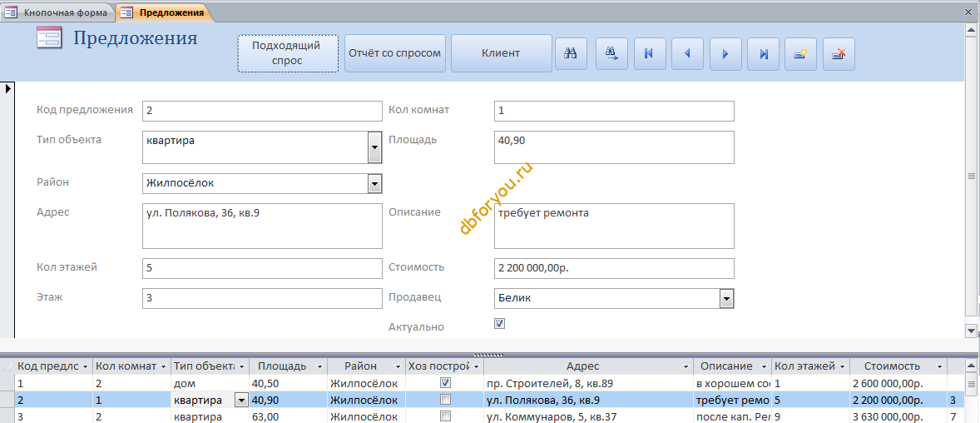Click the Стоимость field
This screenshot has height=423, width=980.
pos(614,268)
